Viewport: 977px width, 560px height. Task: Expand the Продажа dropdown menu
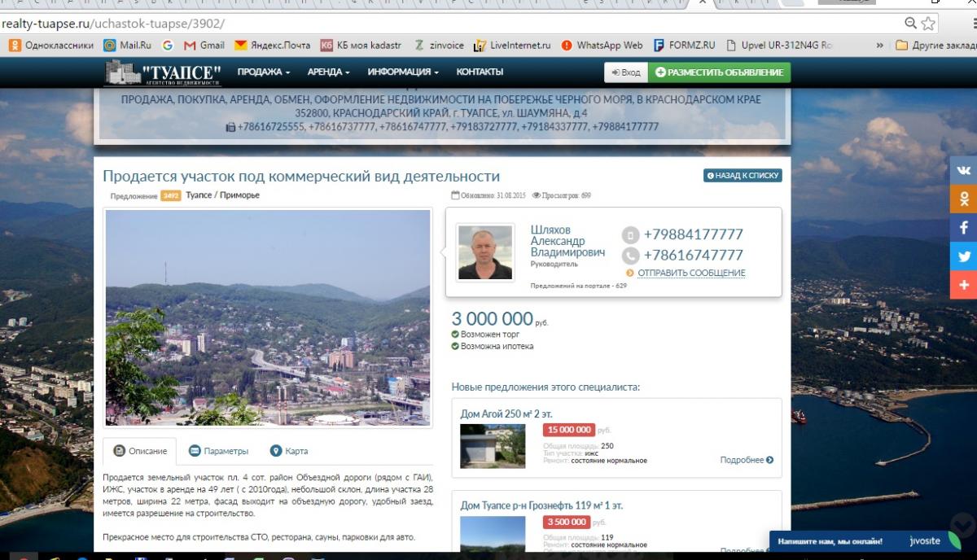coord(263,72)
